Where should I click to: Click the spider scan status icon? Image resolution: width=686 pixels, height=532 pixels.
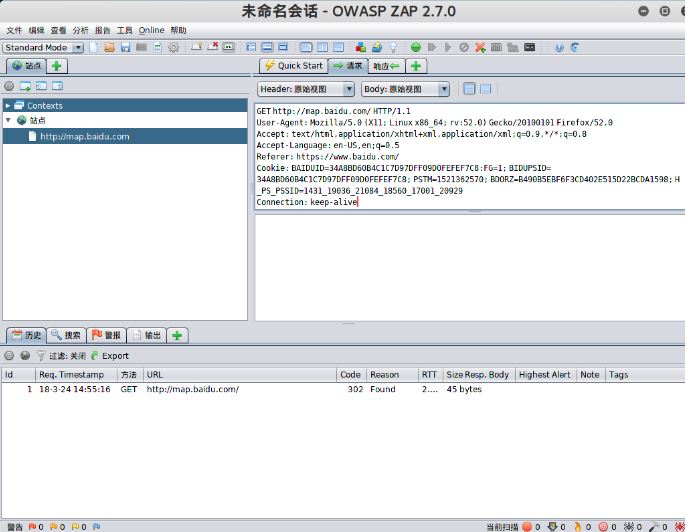coord(628,527)
